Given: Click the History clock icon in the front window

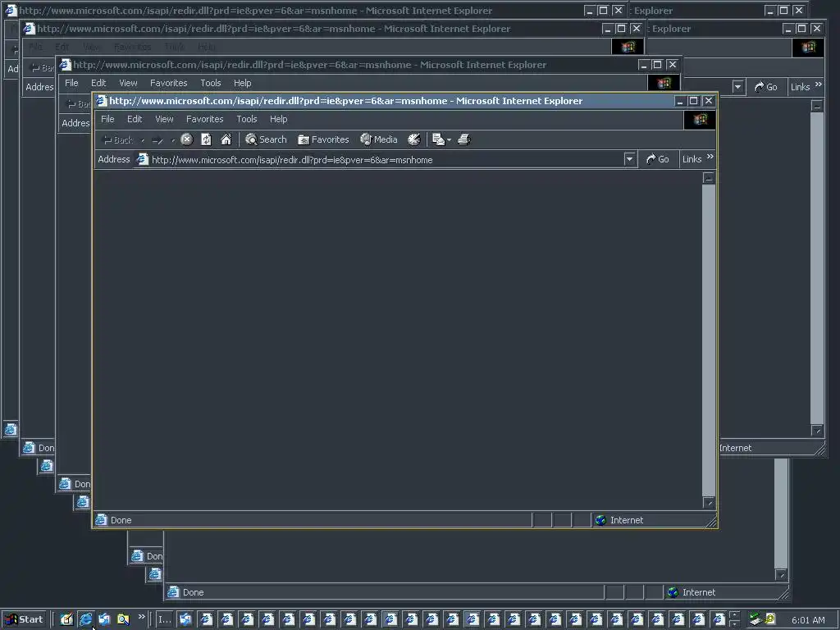Looking at the screenshot, I should click(414, 139).
